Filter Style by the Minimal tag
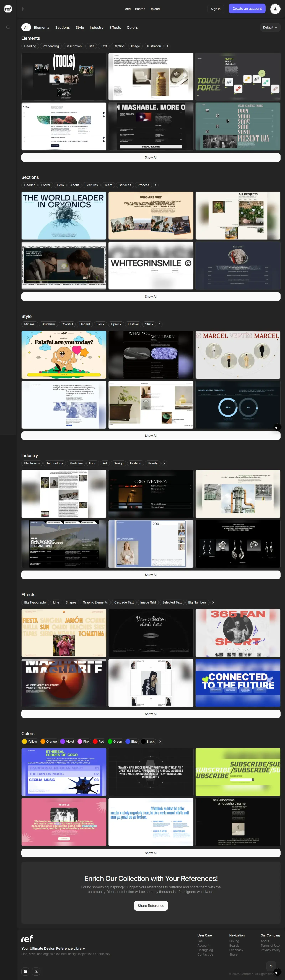This screenshot has height=980, width=285. click(30, 324)
